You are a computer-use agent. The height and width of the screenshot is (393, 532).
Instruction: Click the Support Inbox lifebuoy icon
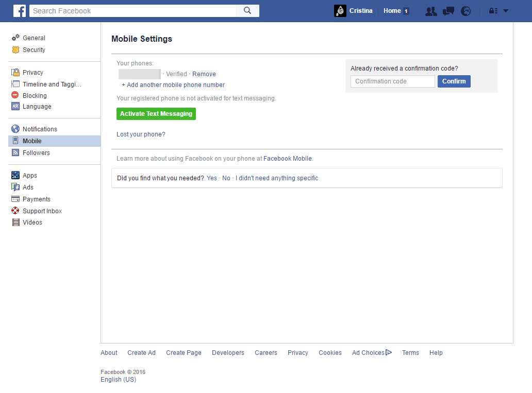(15, 211)
